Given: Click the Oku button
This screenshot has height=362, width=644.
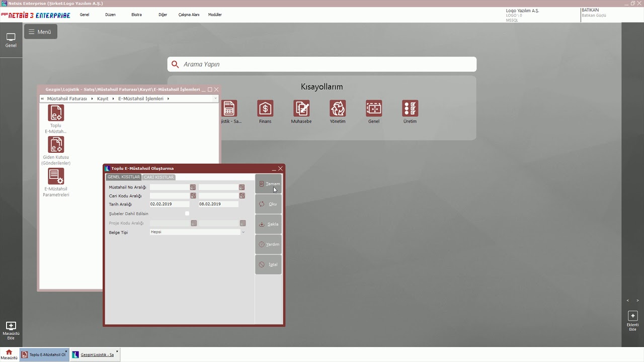Looking at the screenshot, I should (268, 204).
